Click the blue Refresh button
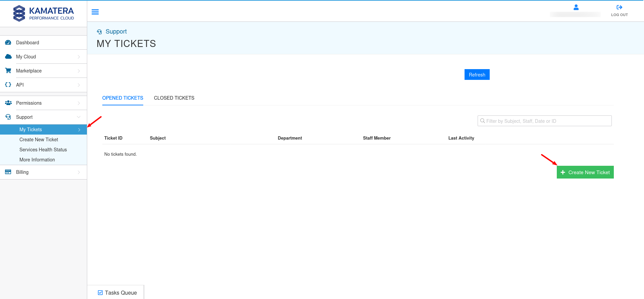644x299 pixels. pyautogui.click(x=477, y=74)
